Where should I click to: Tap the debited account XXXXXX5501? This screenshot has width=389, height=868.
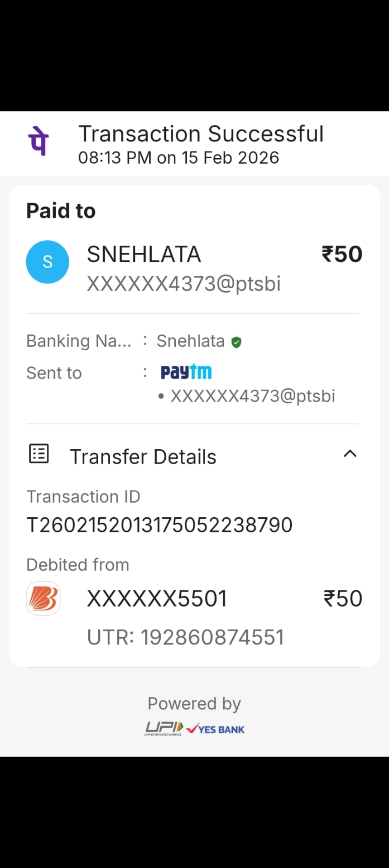click(x=157, y=599)
